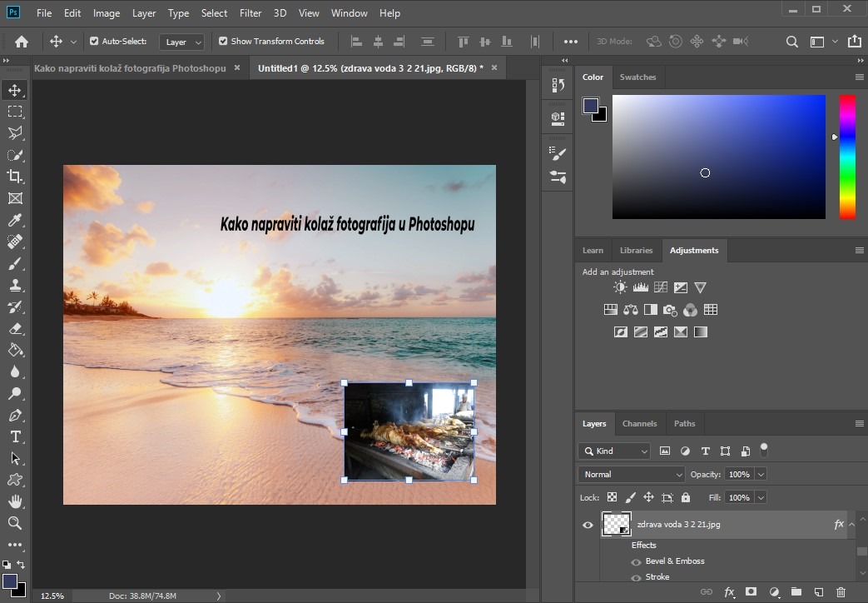
Task: Click the Delete layer trash icon
Action: click(x=841, y=592)
